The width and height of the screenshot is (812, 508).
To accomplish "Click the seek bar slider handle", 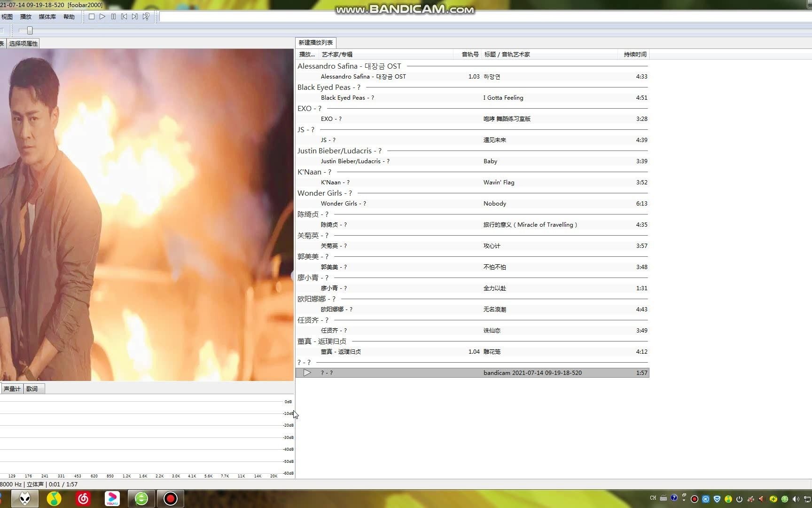I will (x=30, y=31).
